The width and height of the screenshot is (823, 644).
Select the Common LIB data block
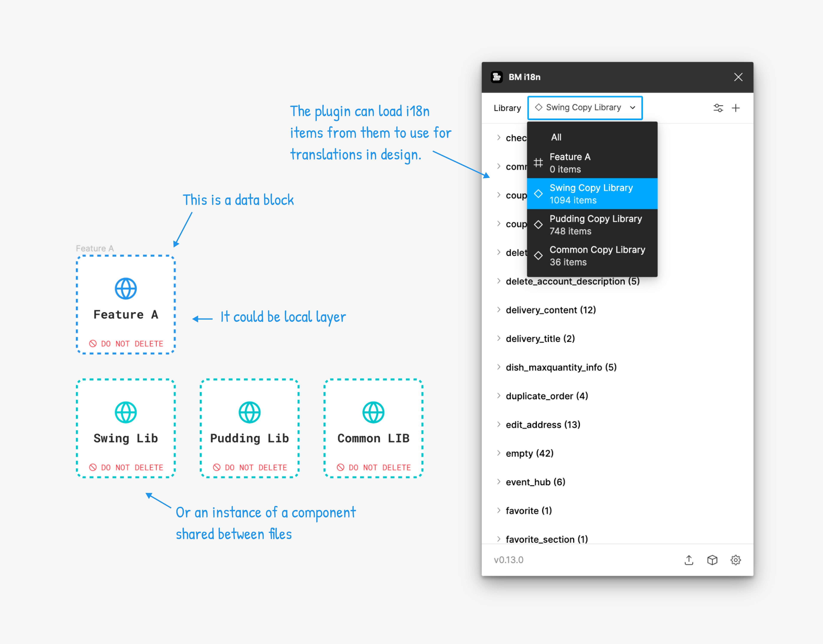click(373, 428)
